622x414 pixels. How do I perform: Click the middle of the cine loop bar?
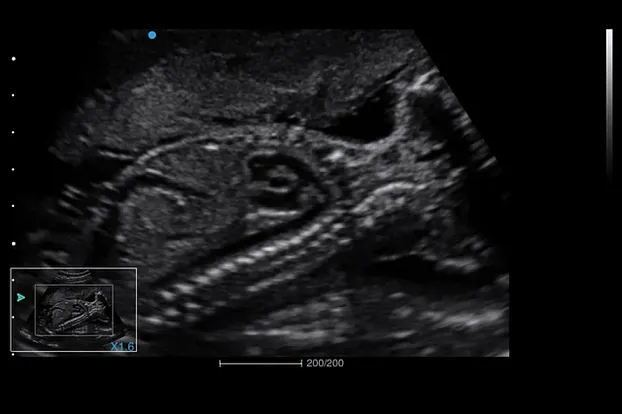tap(260, 363)
